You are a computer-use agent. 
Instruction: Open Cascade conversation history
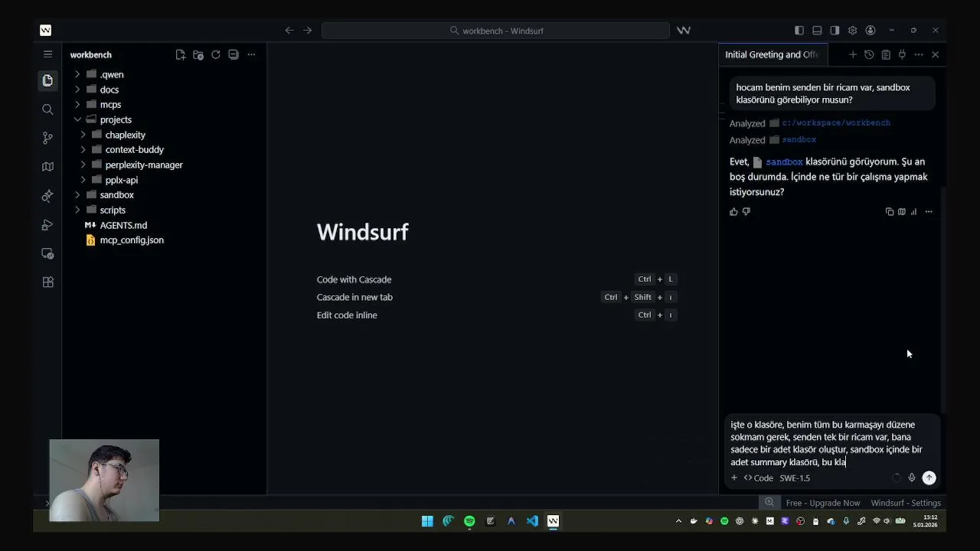click(x=869, y=54)
